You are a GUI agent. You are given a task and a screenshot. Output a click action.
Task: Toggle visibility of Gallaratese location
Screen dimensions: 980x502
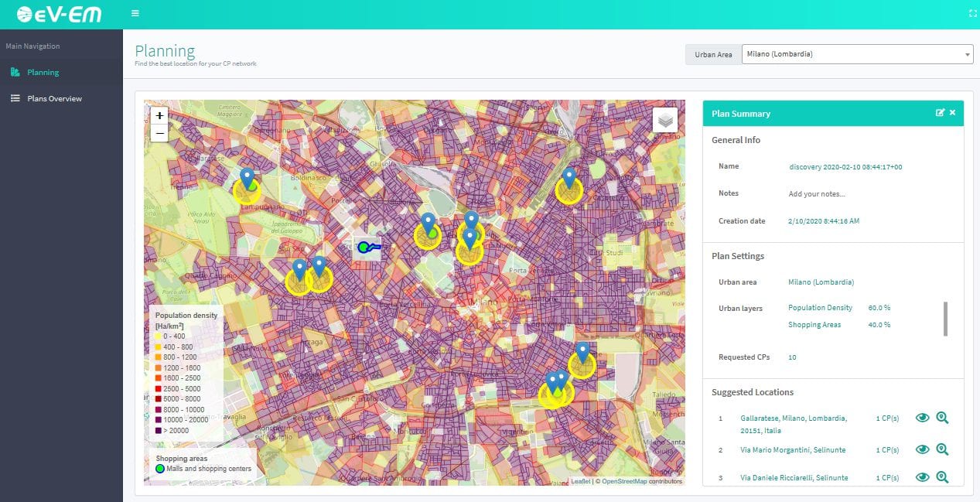922,418
